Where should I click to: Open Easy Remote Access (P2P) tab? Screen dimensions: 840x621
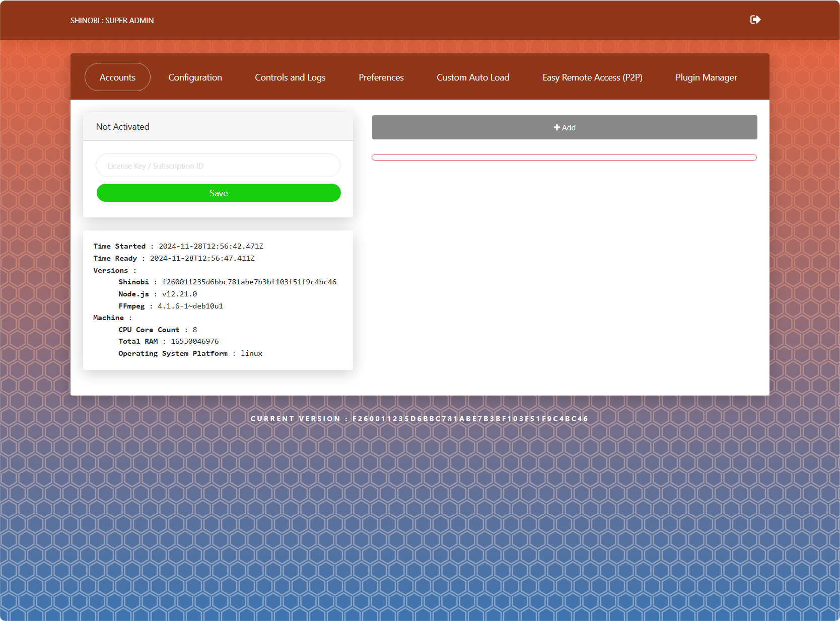592,77
